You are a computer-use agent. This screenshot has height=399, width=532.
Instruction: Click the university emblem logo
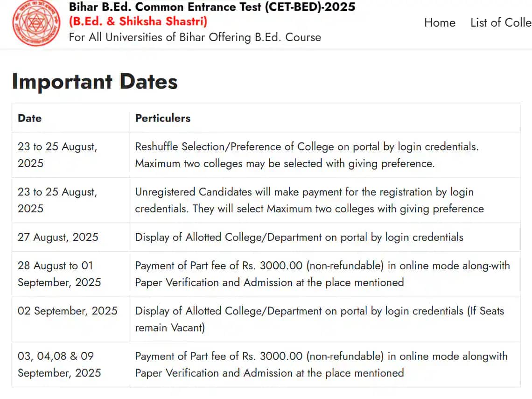(36, 23)
